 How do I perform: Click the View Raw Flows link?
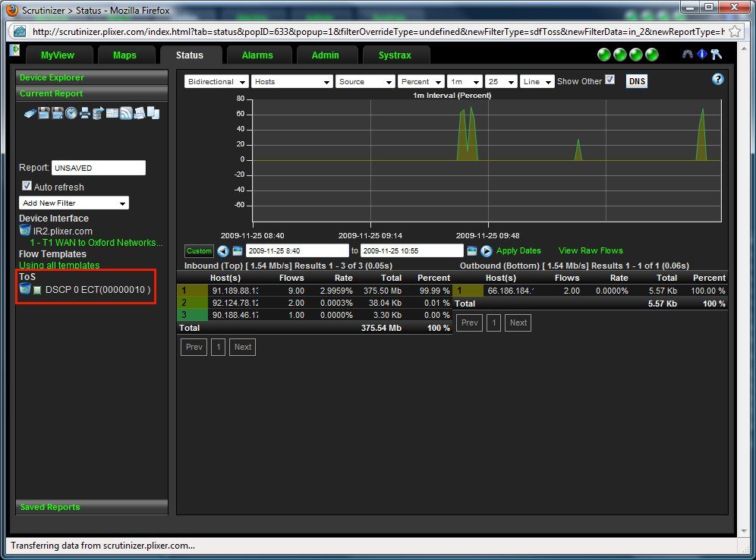591,250
